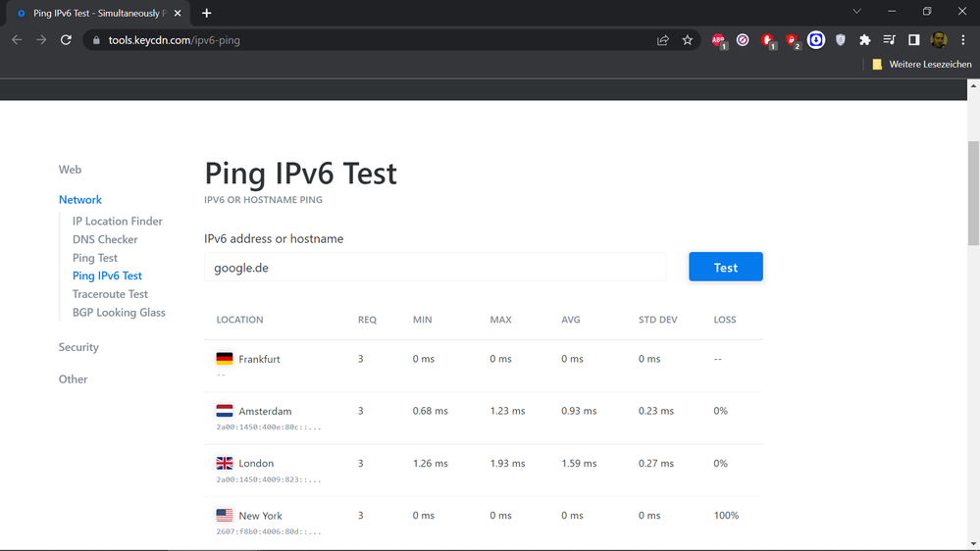Open the Weitere Lesezeichen bookmarks folder
980x551 pixels.
(x=922, y=65)
